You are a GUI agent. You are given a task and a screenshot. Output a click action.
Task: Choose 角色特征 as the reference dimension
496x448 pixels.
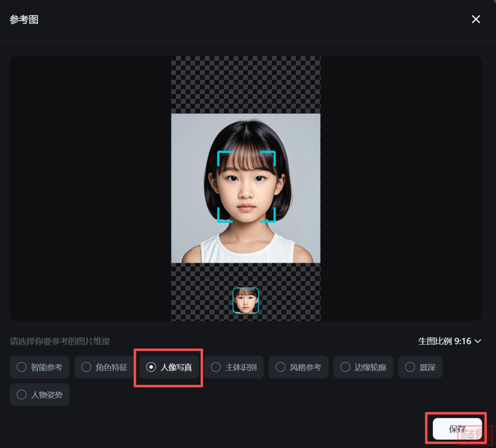[104, 367]
